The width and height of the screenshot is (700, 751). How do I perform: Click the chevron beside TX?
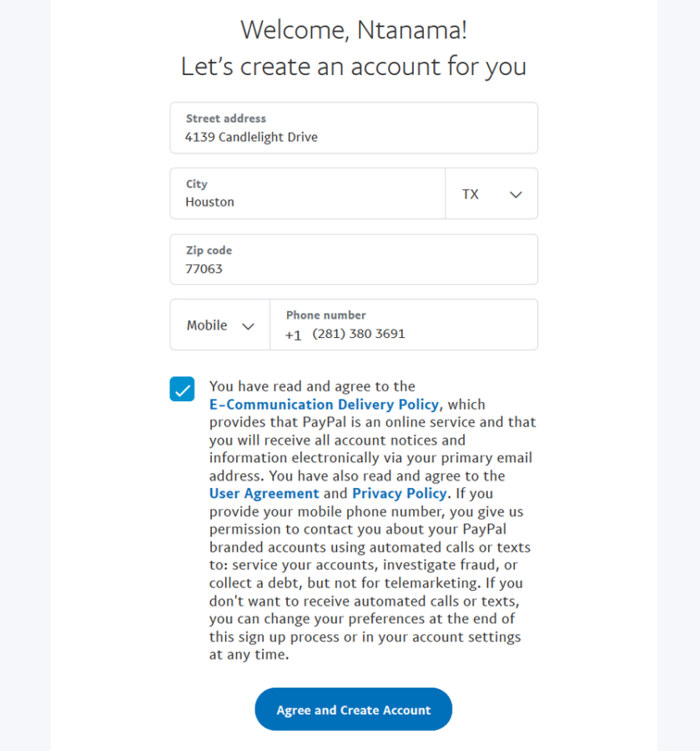(515, 194)
